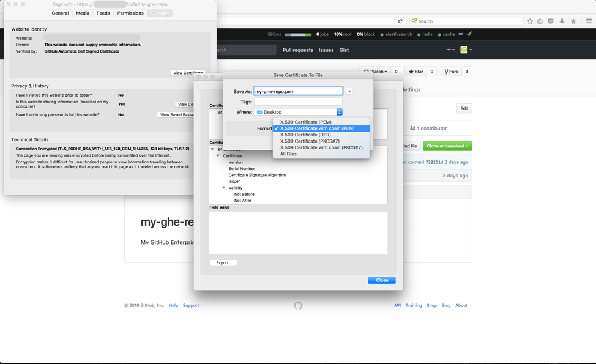Screen dimensions: 596x364
Task: Open the Support footer link
Action: (x=191, y=305)
